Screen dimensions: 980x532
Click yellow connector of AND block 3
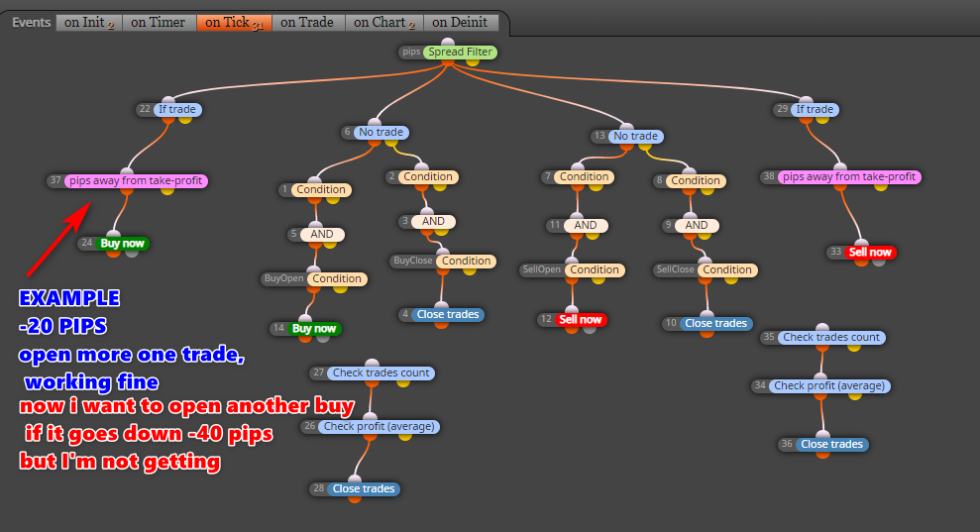[441, 231]
